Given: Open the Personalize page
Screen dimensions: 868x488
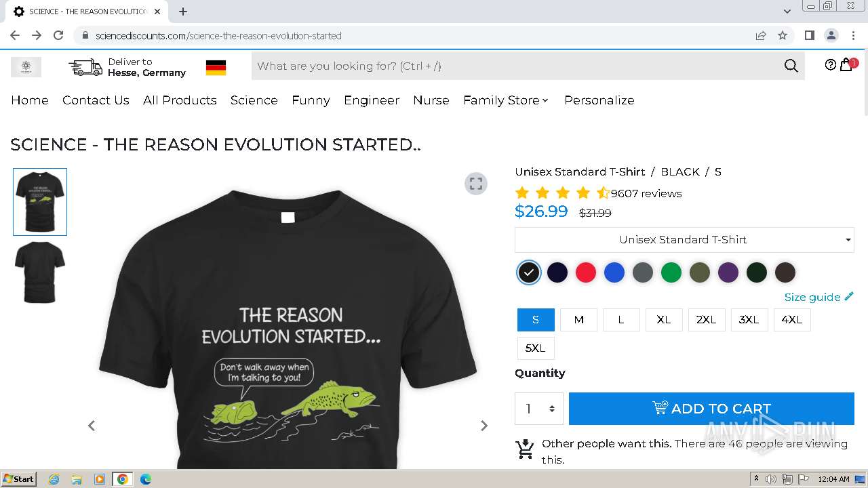Looking at the screenshot, I should 599,100.
